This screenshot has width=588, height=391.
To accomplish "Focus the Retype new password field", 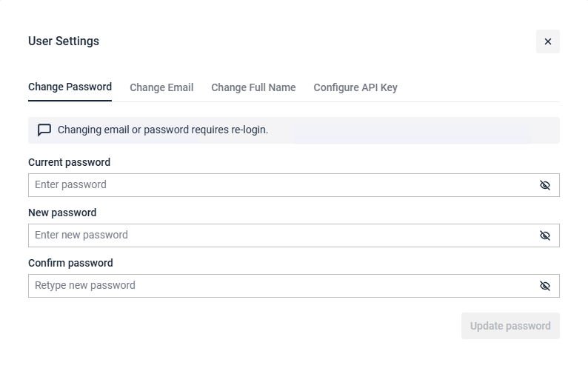I will click(281, 286).
